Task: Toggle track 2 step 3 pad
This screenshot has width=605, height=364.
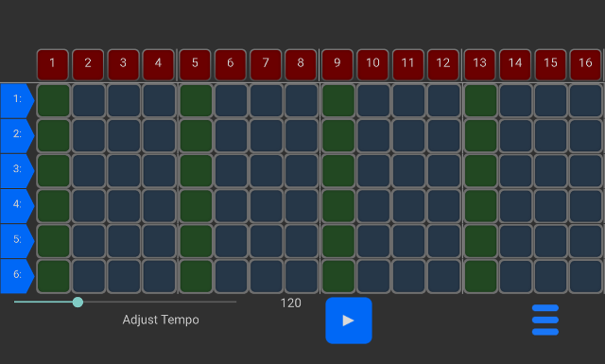Action: [124, 136]
